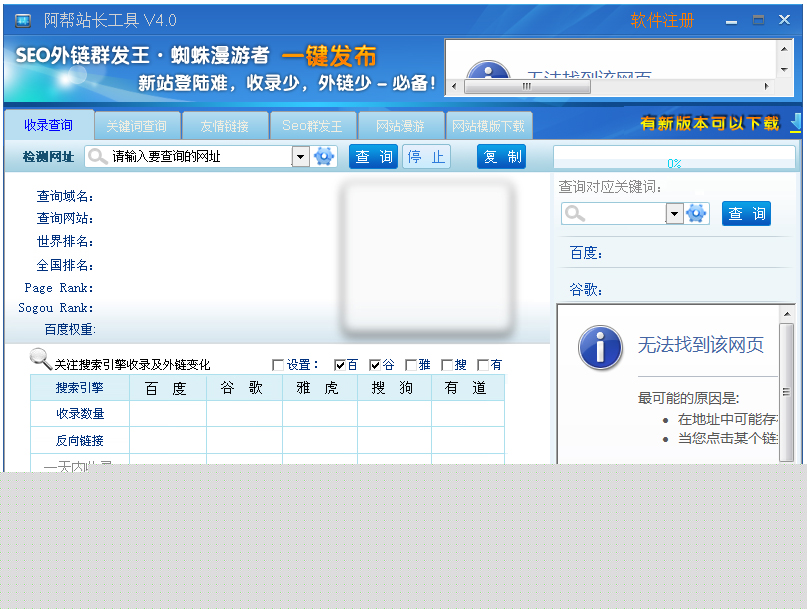
Task: Click the app logo icon in title bar
Action: [x=23, y=21]
